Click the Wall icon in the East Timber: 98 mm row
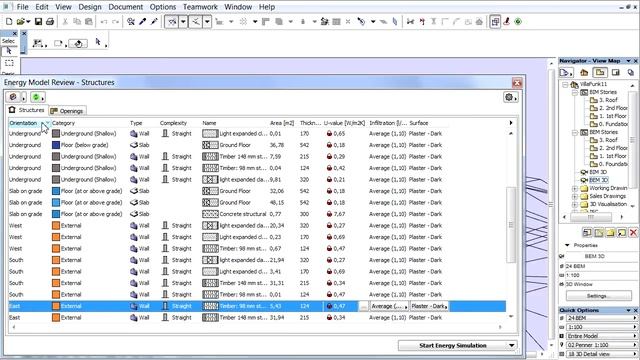The image size is (640, 360). (x=134, y=306)
